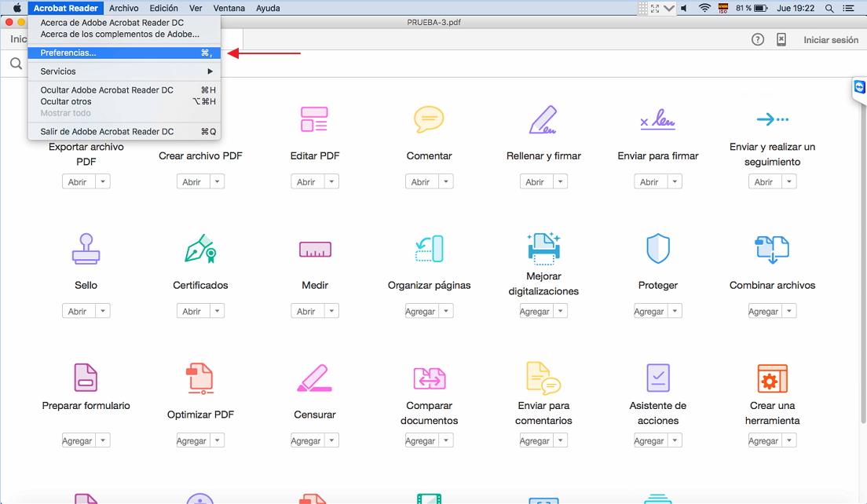Viewport: 867px width, 504px height.
Task: Open the Ayuda menu
Action: [x=268, y=9]
